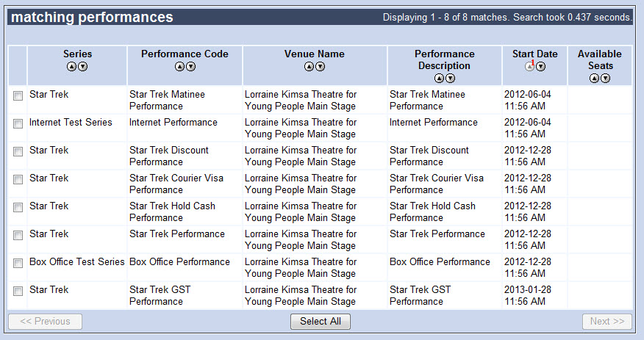Click the Previous page button

click(45, 322)
